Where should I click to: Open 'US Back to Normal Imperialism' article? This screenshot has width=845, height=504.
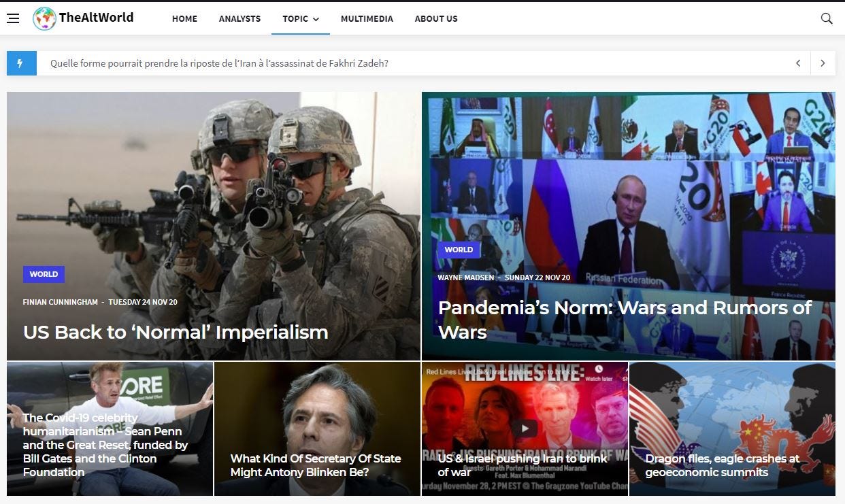pyautogui.click(x=176, y=332)
